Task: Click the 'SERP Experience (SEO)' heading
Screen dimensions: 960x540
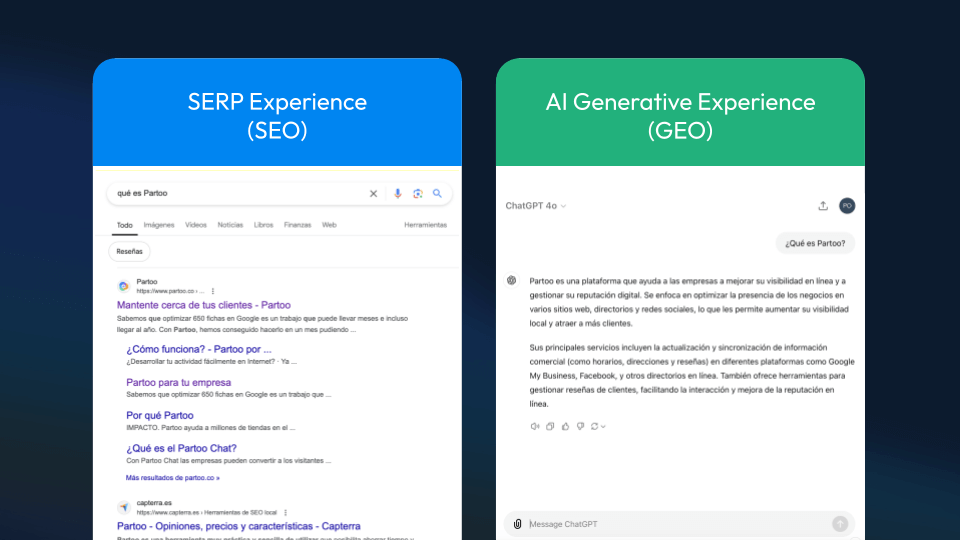Action: (x=277, y=116)
